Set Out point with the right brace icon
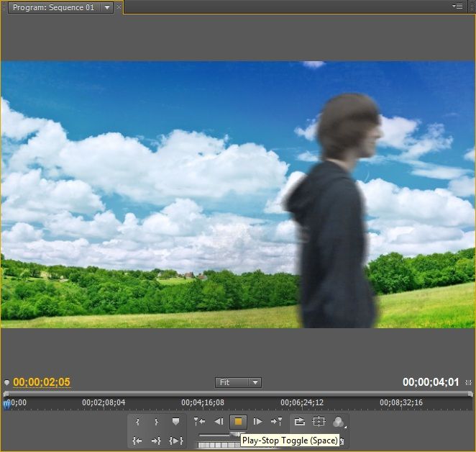The height and width of the screenshot is (452, 476). pyautogui.click(x=156, y=422)
